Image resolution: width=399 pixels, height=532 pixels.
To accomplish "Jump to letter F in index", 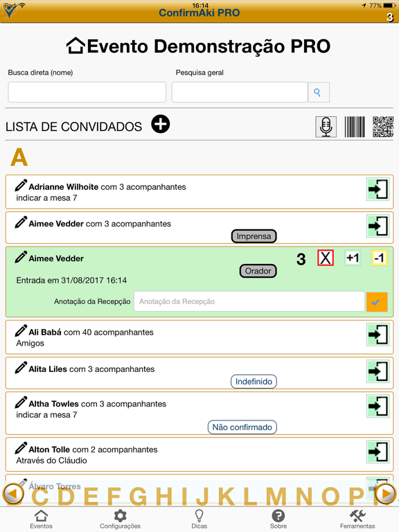I will point(114,497).
